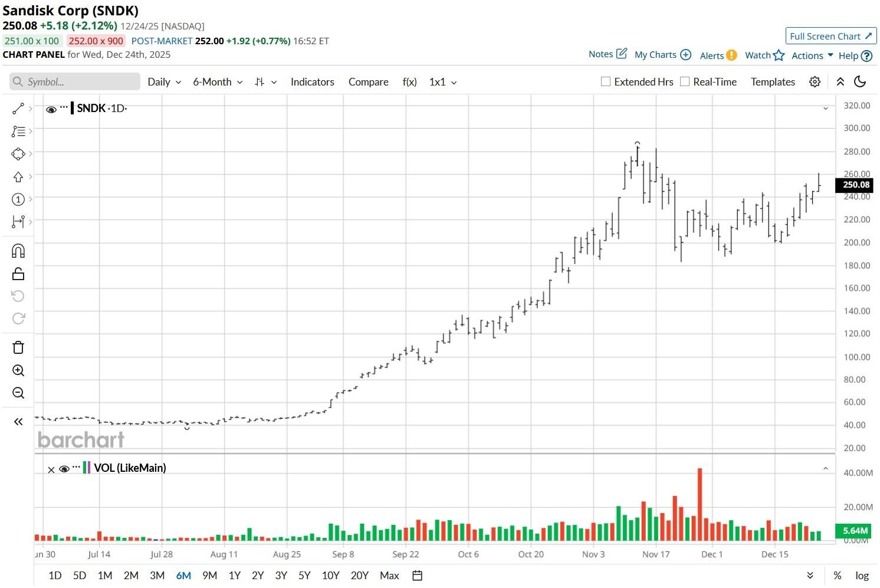This screenshot has height=588, width=880.
Task: Toggle SNDK series visibility eye
Action: coord(51,109)
